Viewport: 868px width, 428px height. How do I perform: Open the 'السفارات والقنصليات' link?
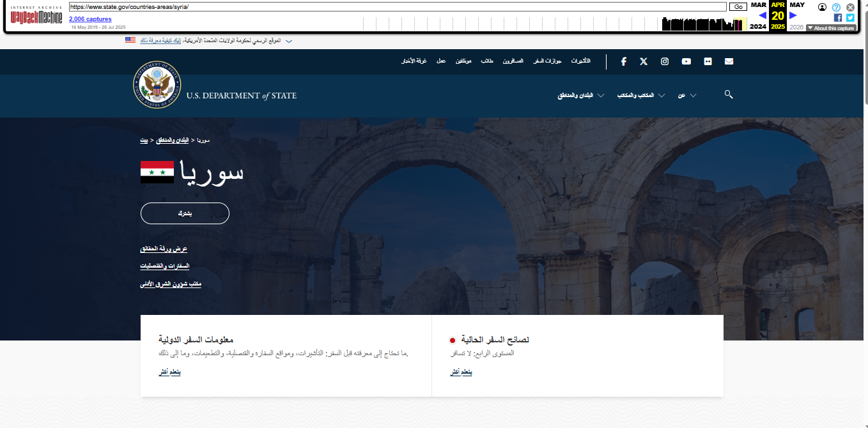pyautogui.click(x=165, y=266)
